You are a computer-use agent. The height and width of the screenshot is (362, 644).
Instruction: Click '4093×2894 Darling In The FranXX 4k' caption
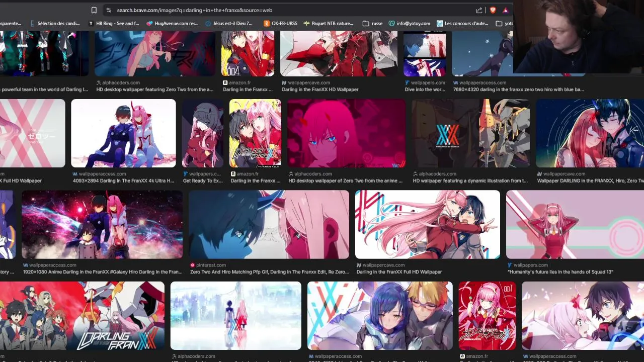[x=124, y=180]
